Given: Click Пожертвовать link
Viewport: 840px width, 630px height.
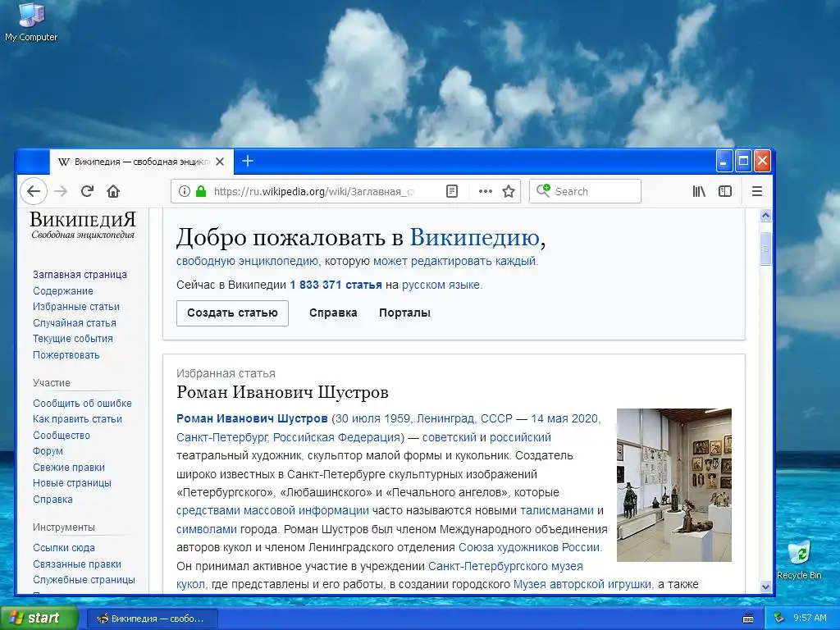Looking at the screenshot, I should [66, 354].
